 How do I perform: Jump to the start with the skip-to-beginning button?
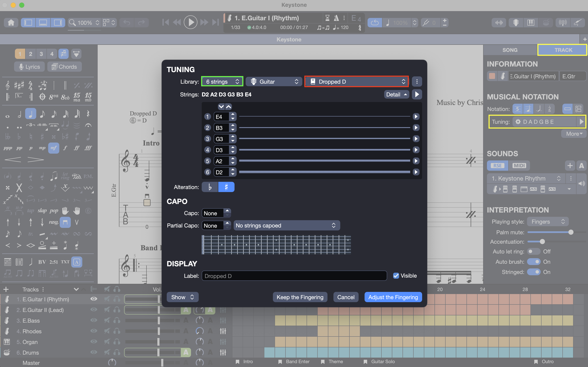[166, 23]
